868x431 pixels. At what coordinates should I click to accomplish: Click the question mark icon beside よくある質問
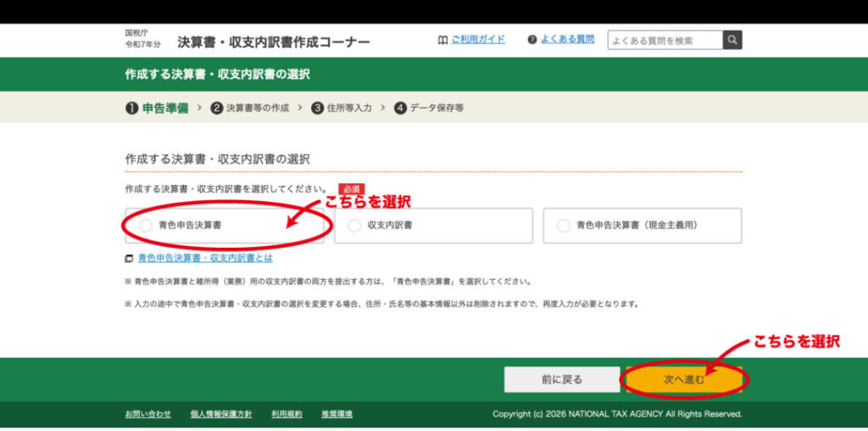(531, 40)
